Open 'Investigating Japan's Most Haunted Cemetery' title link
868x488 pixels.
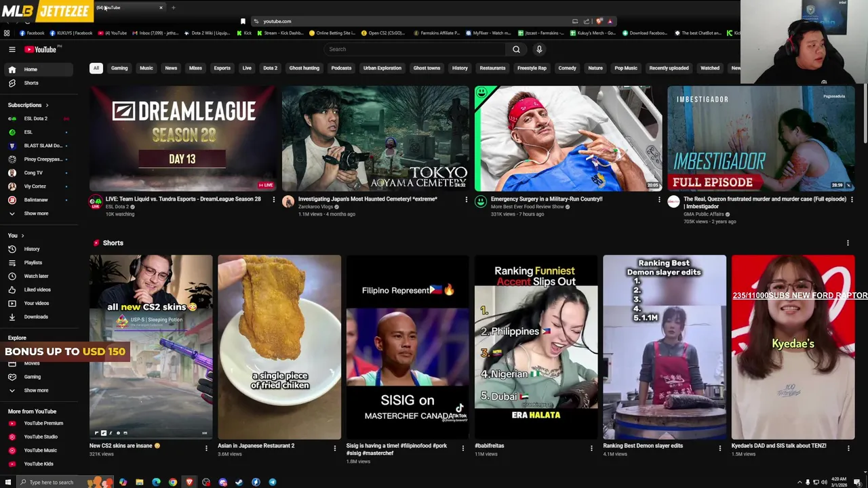pos(368,199)
